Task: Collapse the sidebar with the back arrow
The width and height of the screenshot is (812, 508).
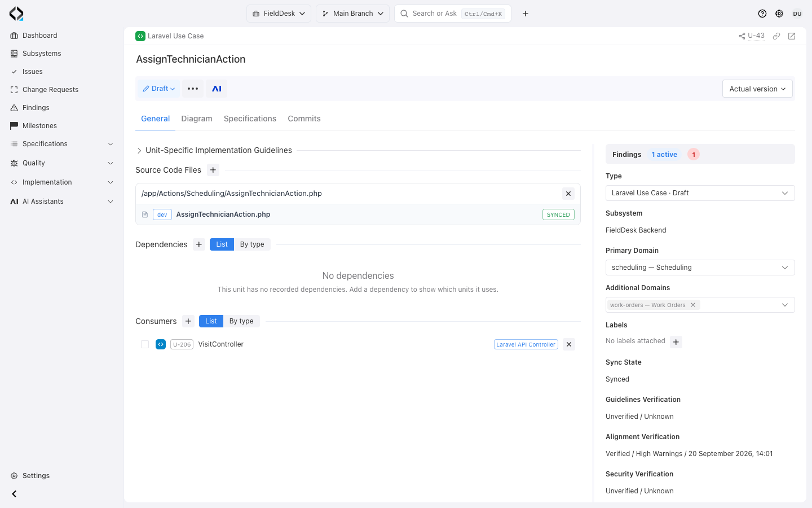Action: point(14,494)
